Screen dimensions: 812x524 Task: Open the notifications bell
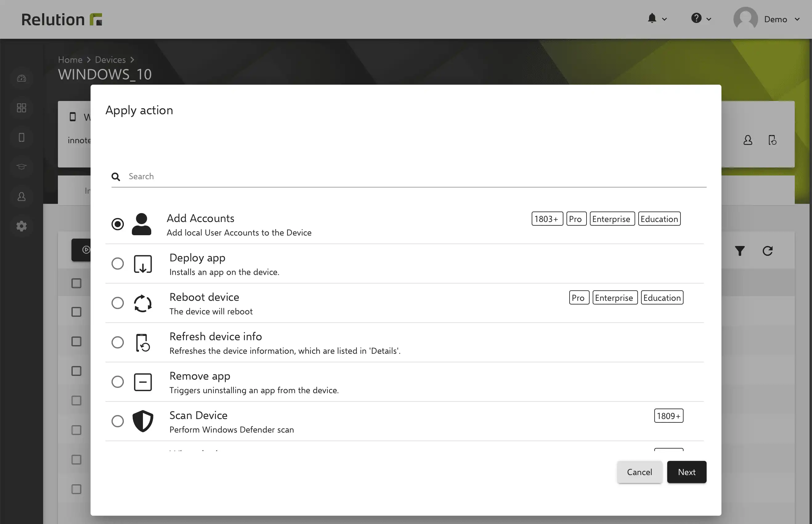652,18
